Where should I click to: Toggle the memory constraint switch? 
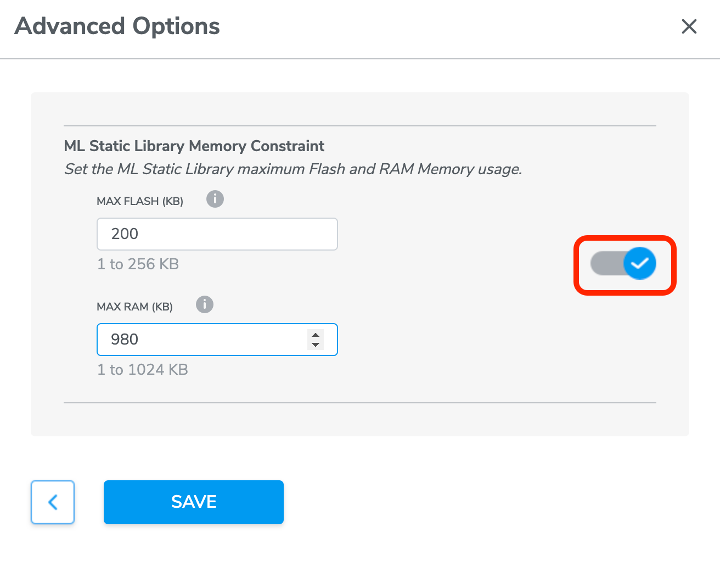[x=624, y=263]
